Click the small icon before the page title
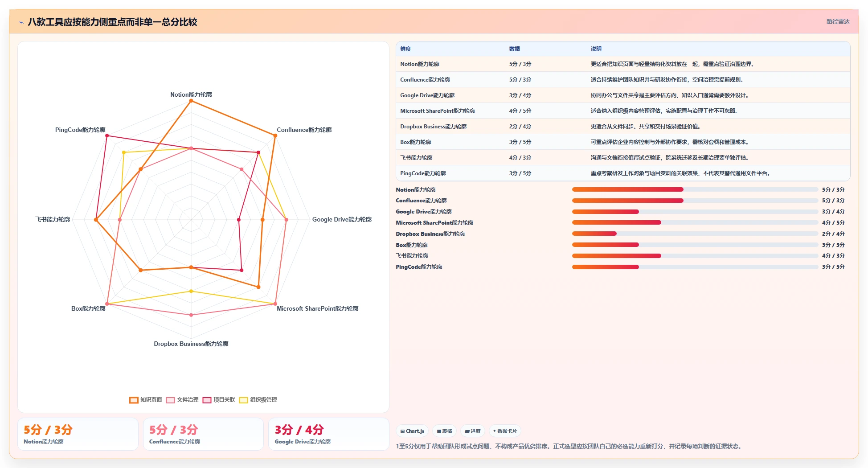Screen dimensions: 868x468 click(21, 22)
